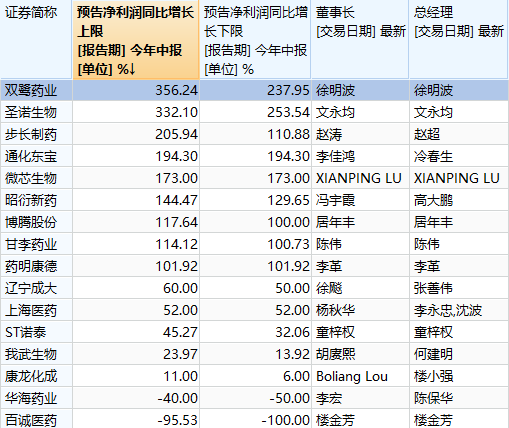
Task: Sort by 预告净利润同比增长上限 column header
Action: click(136, 39)
